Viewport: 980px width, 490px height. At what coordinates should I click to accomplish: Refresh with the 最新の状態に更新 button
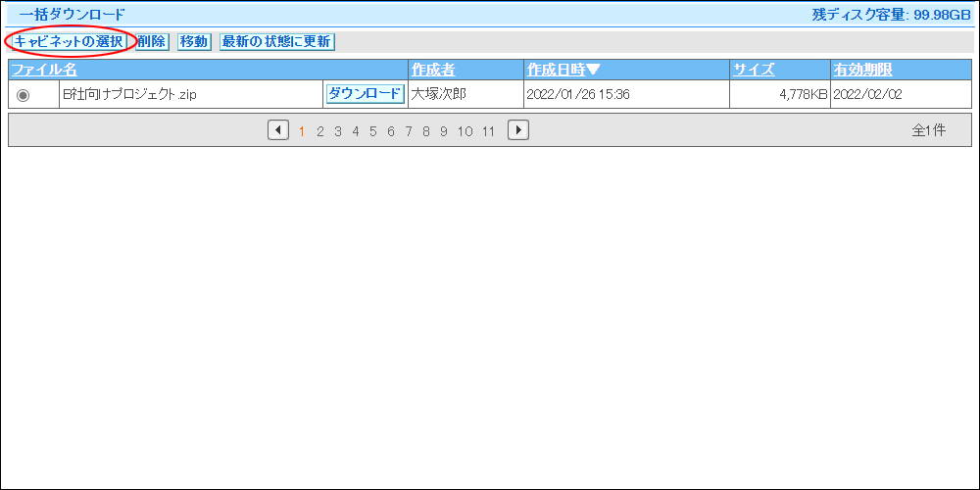point(277,42)
